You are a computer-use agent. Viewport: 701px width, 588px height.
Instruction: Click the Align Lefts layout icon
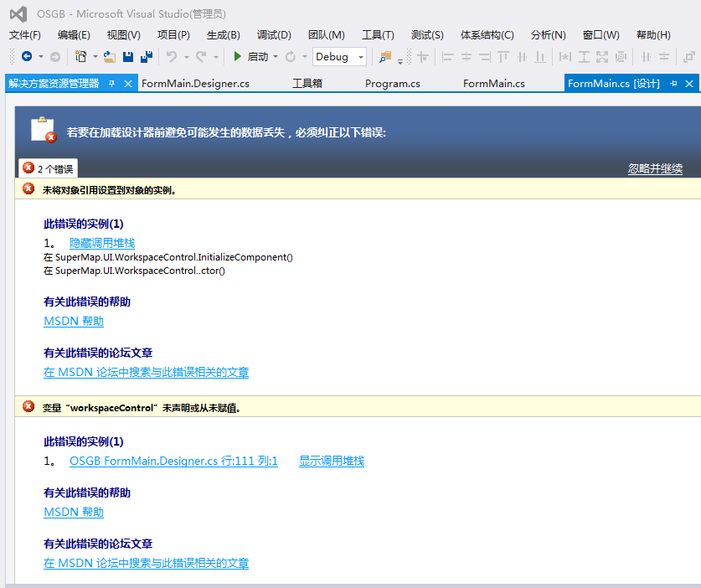pyautogui.click(x=447, y=57)
